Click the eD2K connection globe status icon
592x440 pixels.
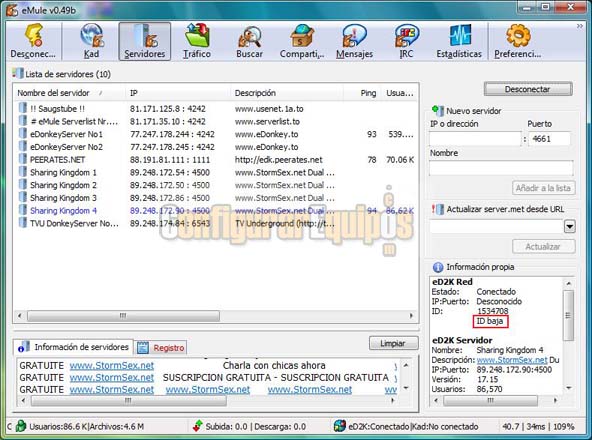[339, 426]
